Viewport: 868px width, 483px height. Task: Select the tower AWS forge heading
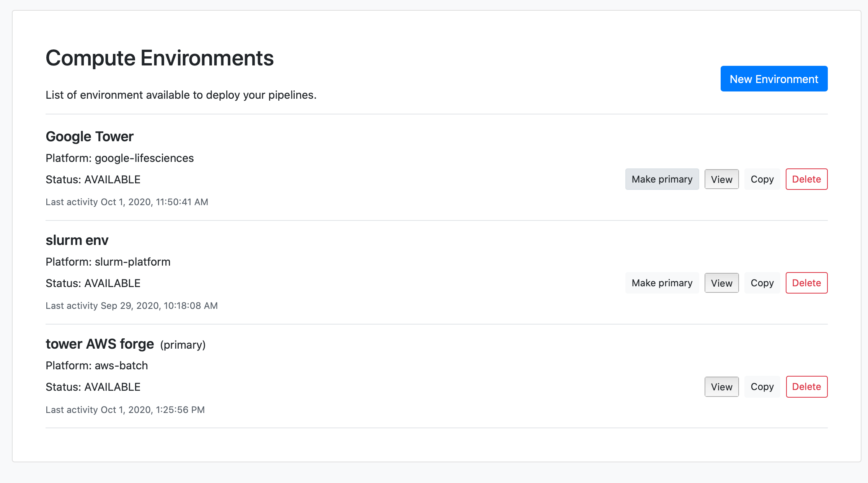click(100, 344)
